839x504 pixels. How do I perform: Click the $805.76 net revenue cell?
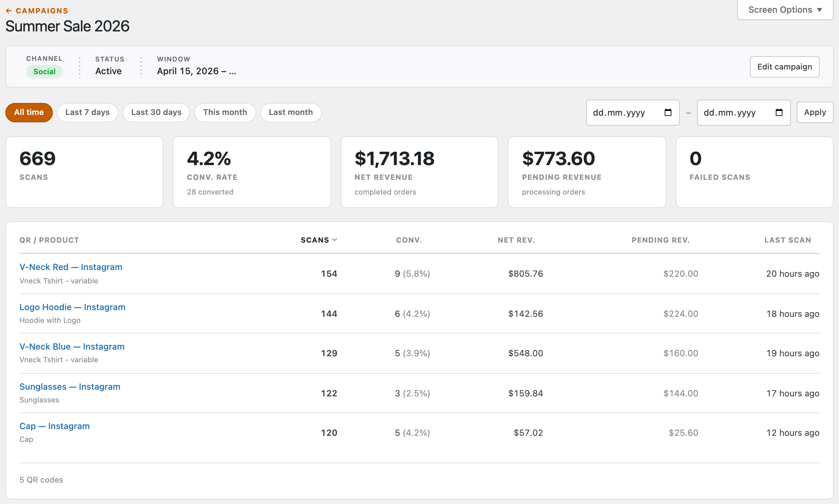(x=526, y=274)
